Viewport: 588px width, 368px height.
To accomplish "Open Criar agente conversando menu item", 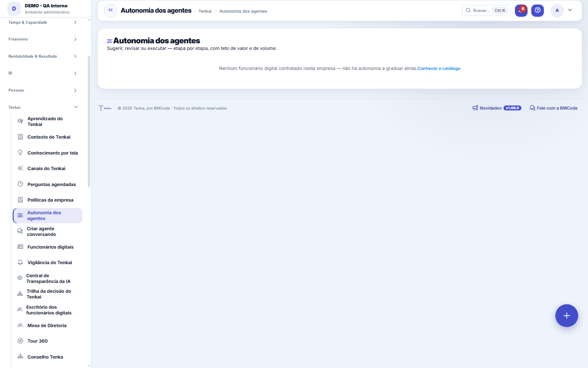I will tap(48, 231).
